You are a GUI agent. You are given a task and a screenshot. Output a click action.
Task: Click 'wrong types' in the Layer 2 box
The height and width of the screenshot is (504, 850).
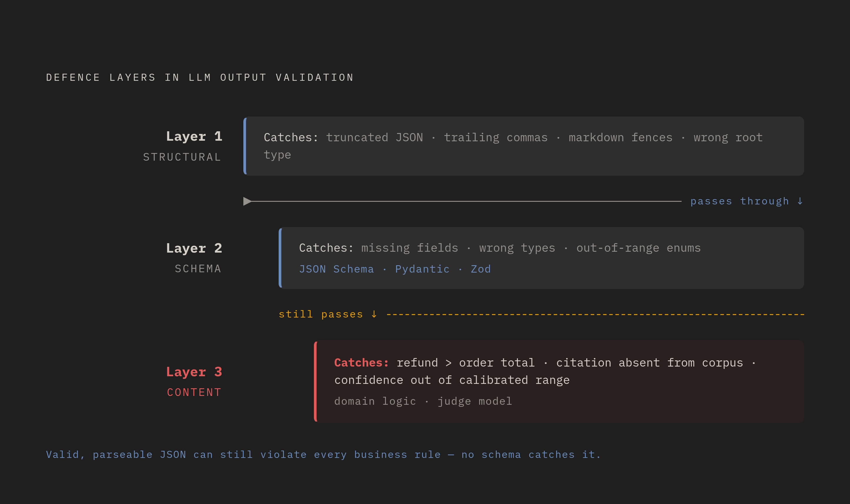[x=517, y=248]
